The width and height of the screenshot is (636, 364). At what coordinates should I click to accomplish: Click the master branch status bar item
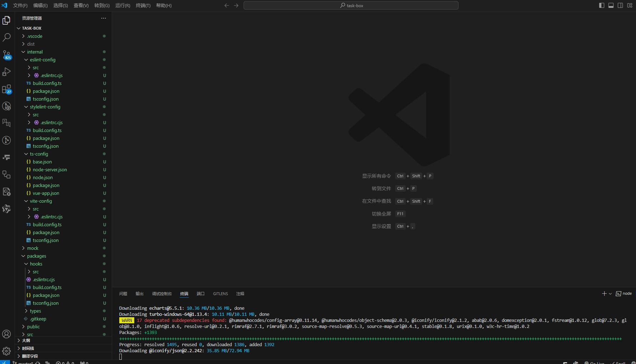(x=23, y=363)
